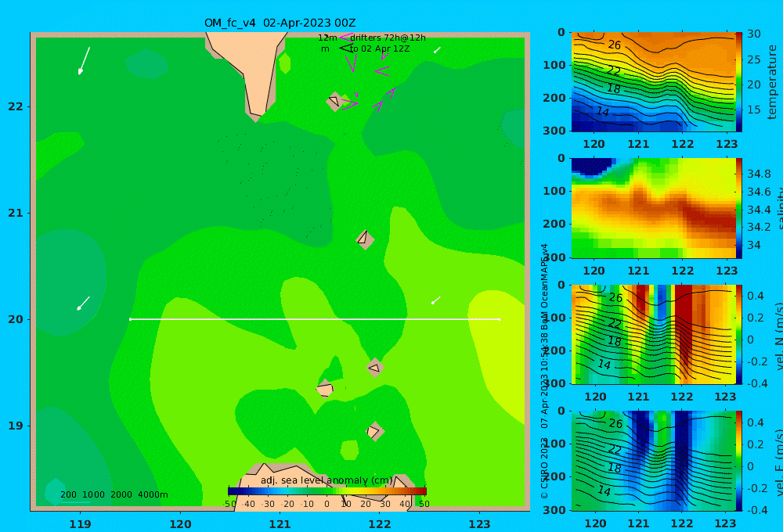Click the salinity color bar

click(x=738, y=208)
